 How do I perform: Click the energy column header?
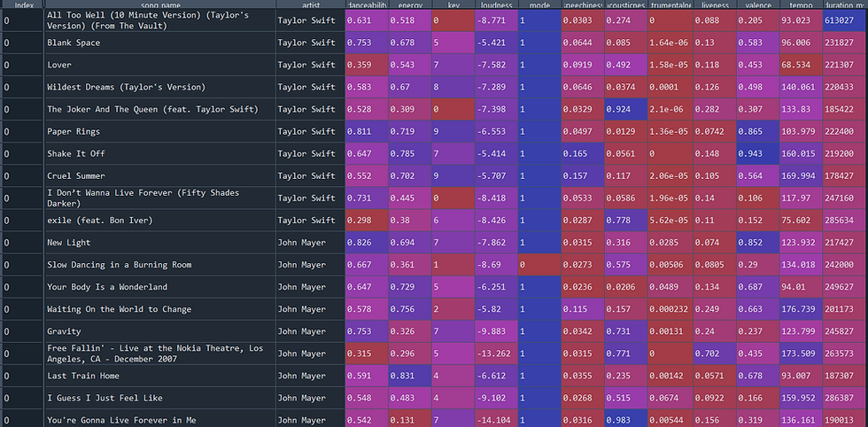pos(408,5)
